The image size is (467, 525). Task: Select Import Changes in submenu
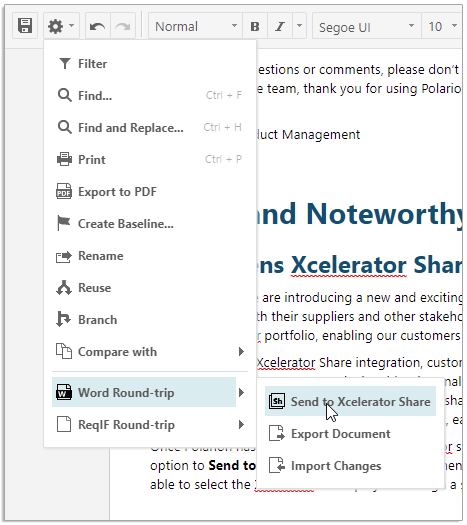(x=350, y=466)
